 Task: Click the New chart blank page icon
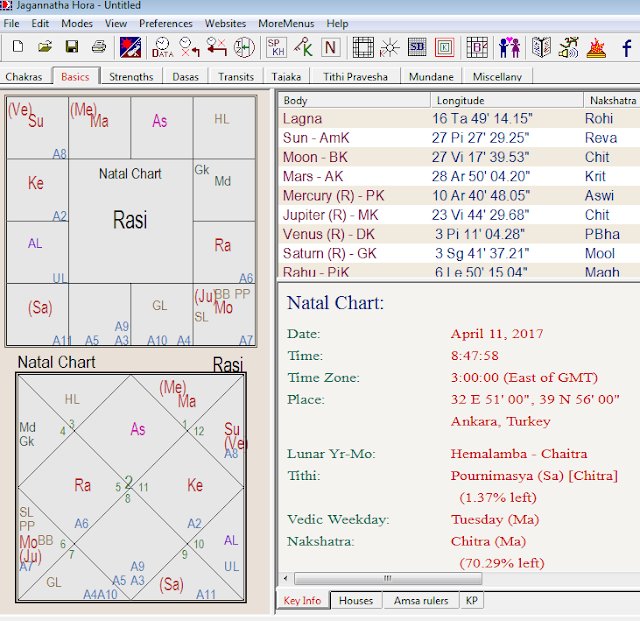point(18,47)
